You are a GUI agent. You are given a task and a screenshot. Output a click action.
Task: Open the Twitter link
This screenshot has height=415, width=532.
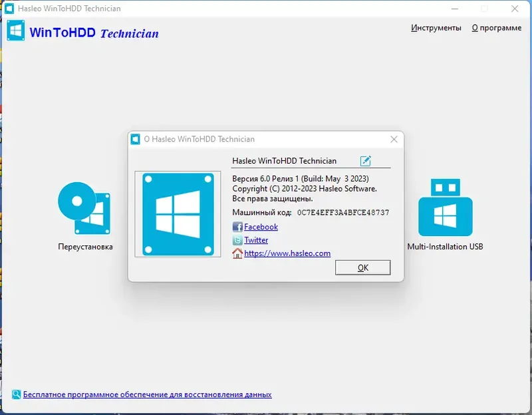click(255, 240)
